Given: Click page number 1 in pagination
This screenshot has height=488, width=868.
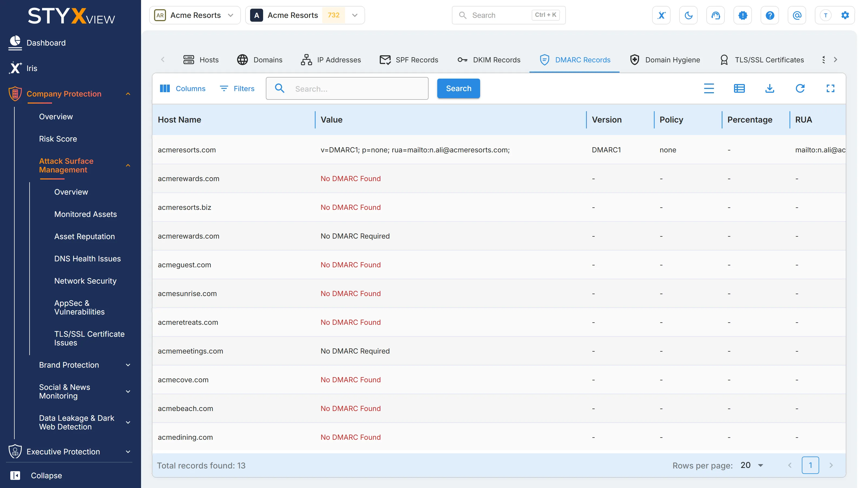Looking at the screenshot, I should (810, 465).
